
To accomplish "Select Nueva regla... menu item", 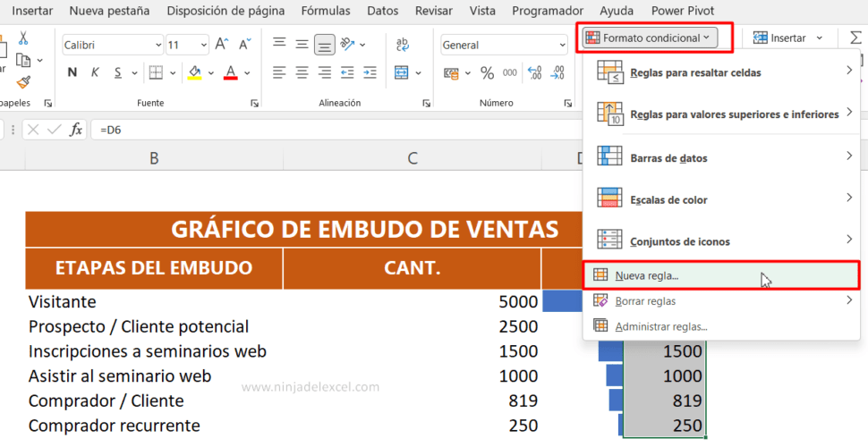I will tap(721, 275).
